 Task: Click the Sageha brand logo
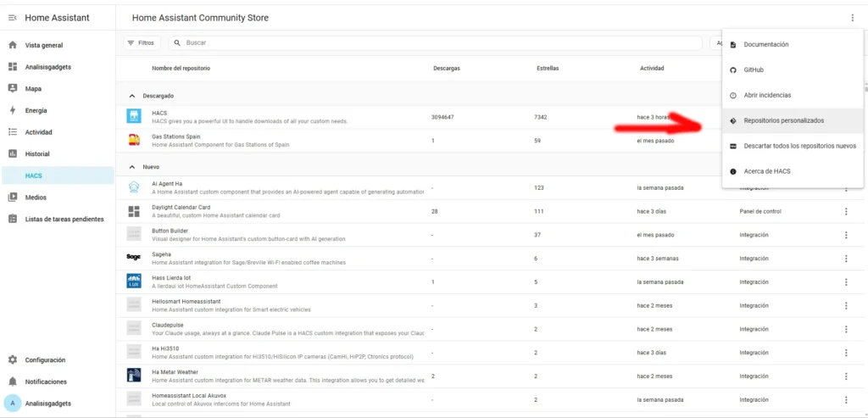pos(133,257)
